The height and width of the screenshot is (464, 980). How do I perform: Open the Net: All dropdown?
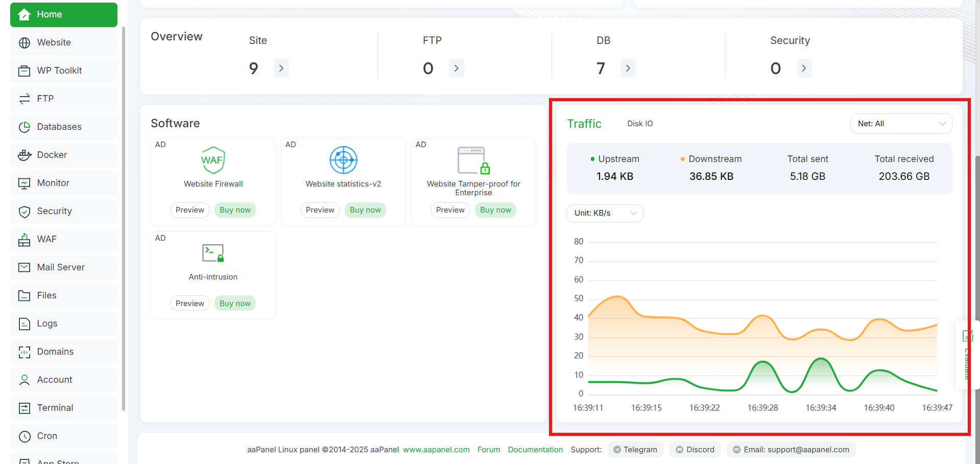click(x=901, y=124)
